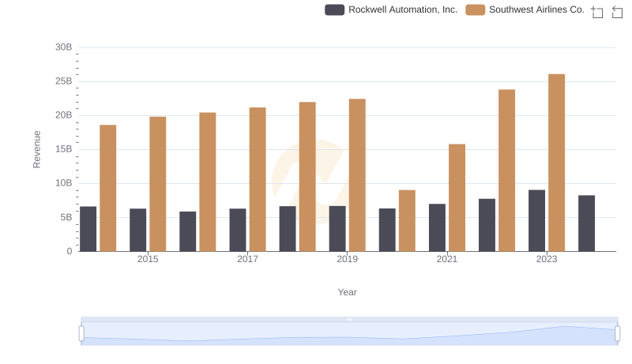Select the Southwest Airlines bar for 2019
This screenshot has width=632, height=364.
pos(357,175)
